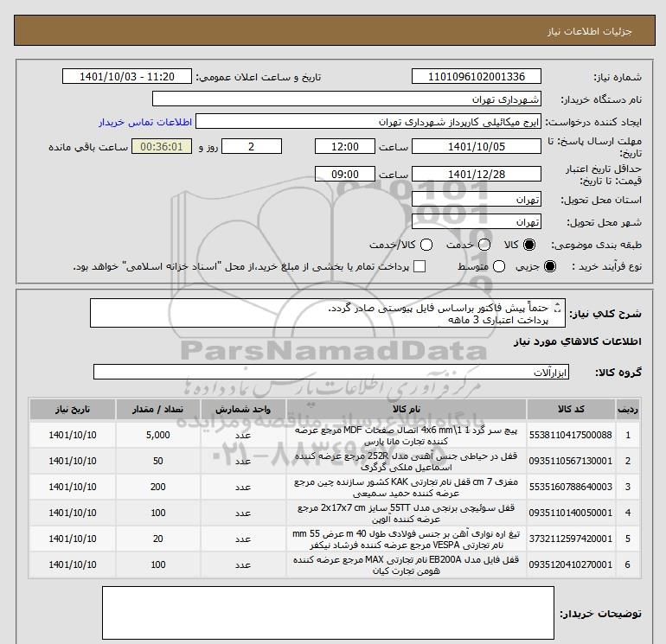The width and height of the screenshot is (666, 644).
Task: Select the خدمت radio button
Action: (484, 245)
